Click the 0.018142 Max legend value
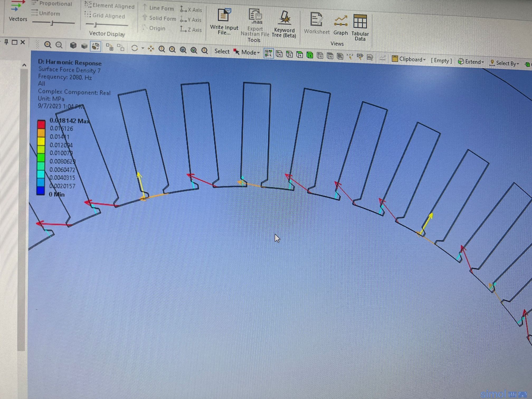This screenshot has width=532, height=399. 70,121
